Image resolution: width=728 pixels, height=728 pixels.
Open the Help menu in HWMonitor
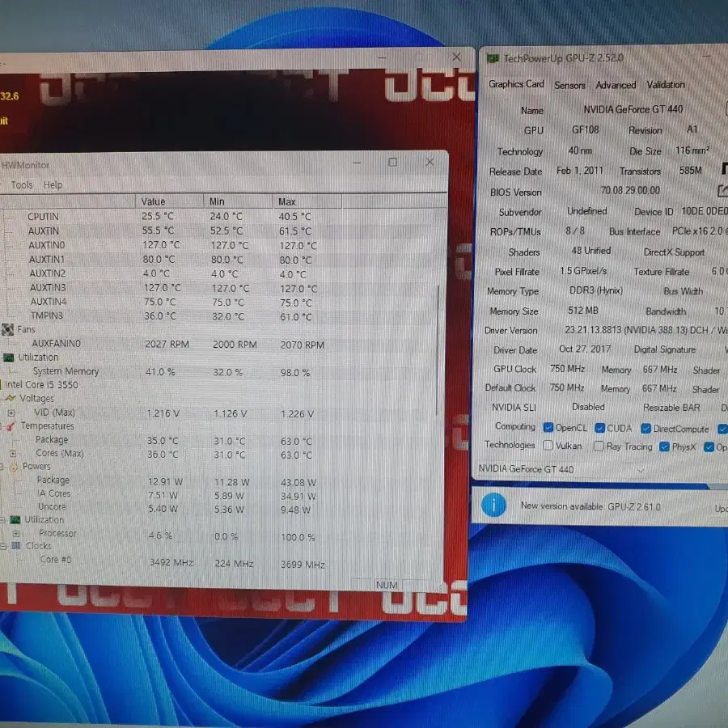pos(53,184)
